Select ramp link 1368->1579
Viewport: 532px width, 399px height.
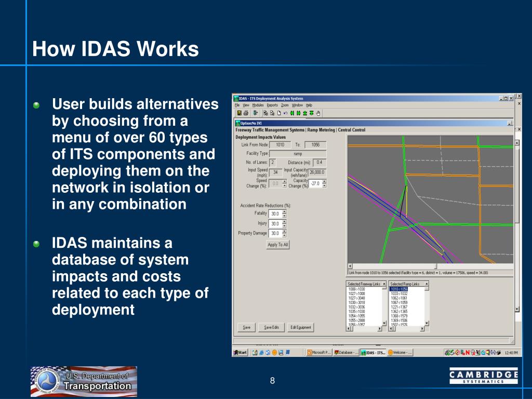pyautogui.click(x=399, y=316)
